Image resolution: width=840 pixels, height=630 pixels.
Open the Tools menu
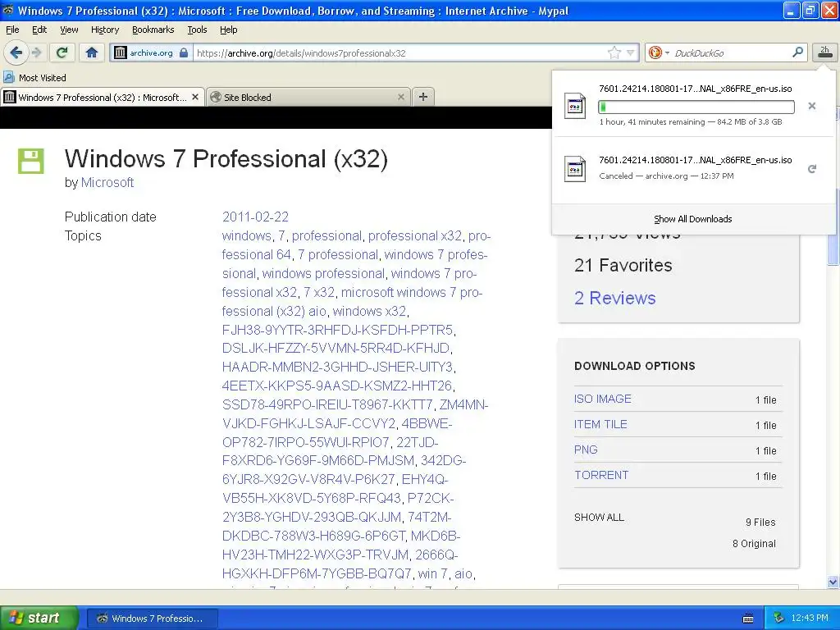coord(197,30)
